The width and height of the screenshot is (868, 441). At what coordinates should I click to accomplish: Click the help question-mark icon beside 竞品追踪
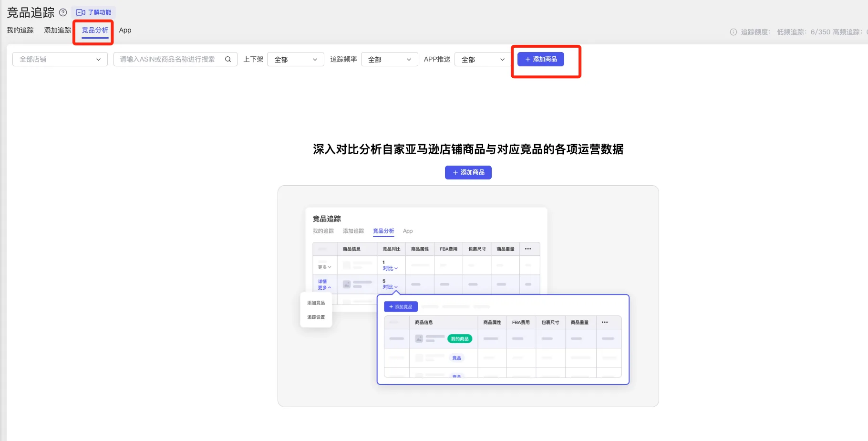coord(63,12)
